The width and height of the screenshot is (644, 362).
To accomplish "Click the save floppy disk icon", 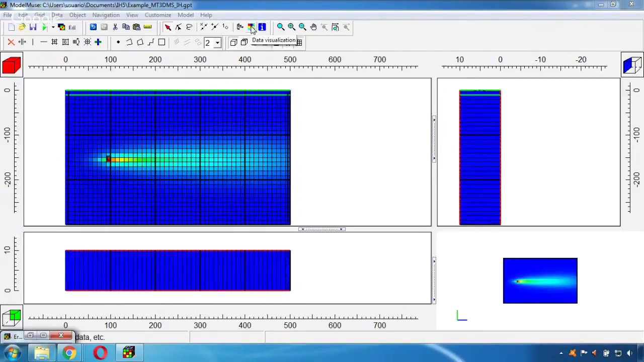I will pyautogui.click(x=33, y=27).
